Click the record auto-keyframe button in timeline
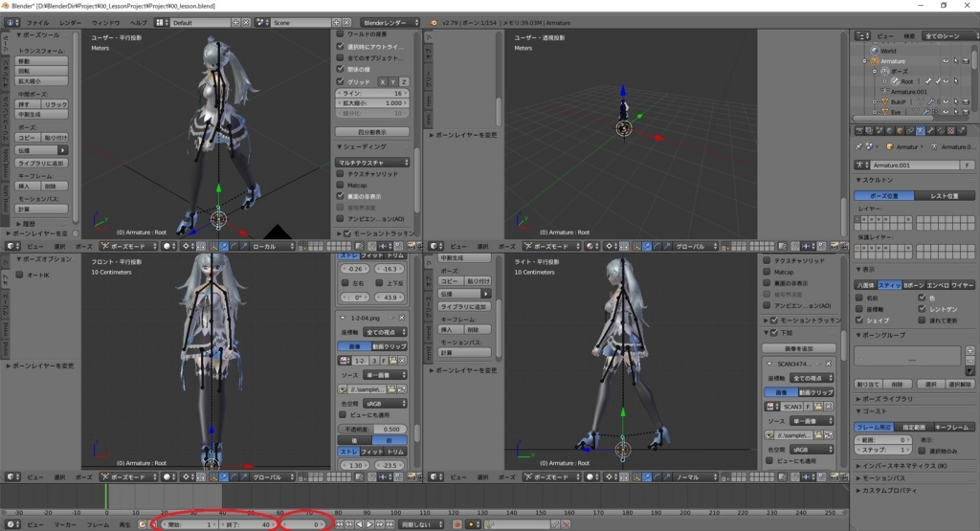980x531 pixels. coord(456,524)
